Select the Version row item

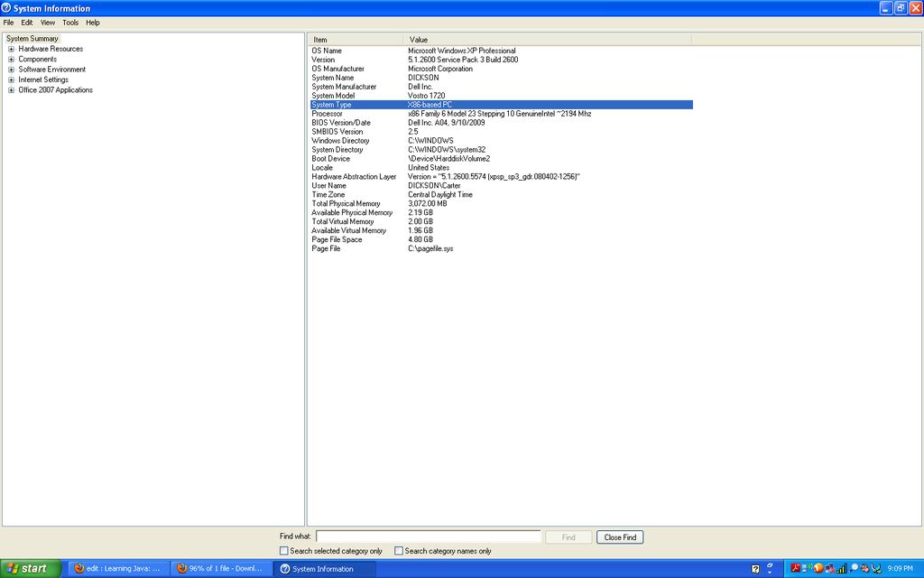coord(502,60)
